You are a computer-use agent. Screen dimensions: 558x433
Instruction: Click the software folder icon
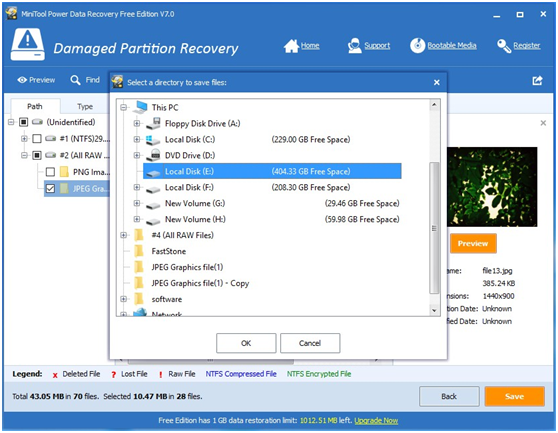point(139,299)
